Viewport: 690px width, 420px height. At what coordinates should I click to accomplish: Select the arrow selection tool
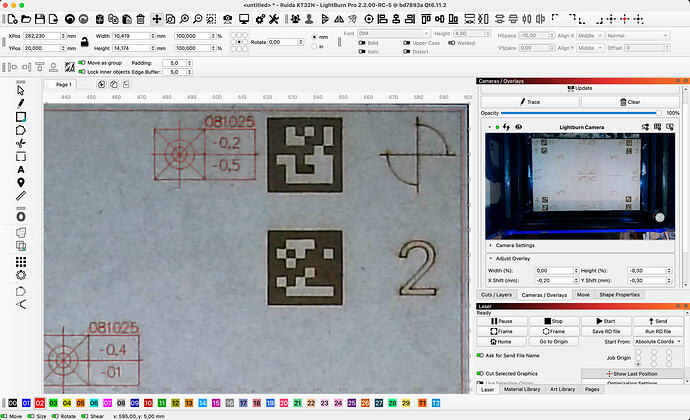tap(21, 90)
